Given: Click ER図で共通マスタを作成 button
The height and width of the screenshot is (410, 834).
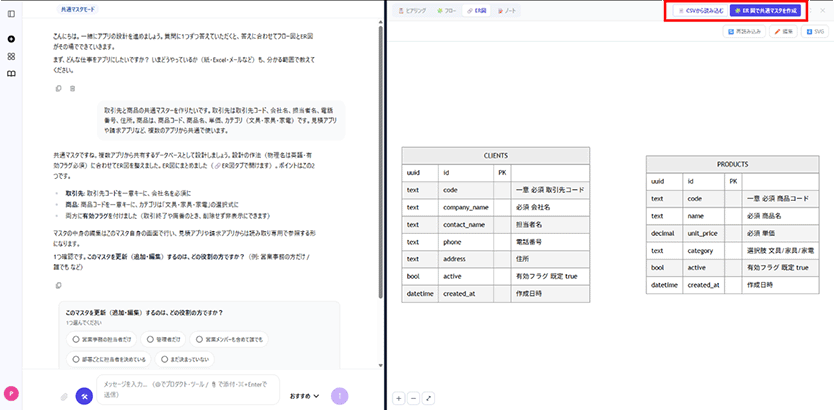Looking at the screenshot, I should point(765,11).
